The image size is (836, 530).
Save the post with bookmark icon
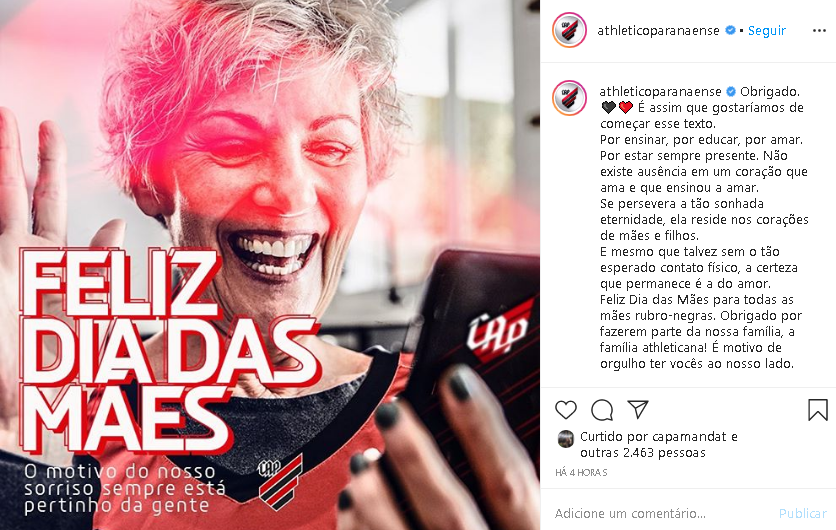(x=817, y=410)
